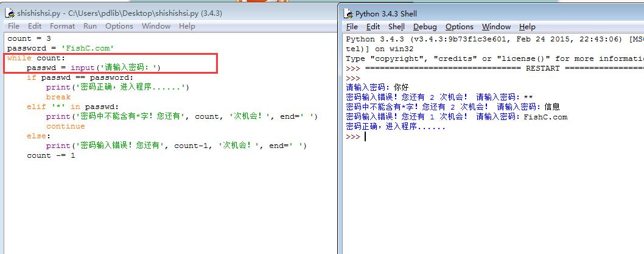Open the Python Shell's File menu
The width and height of the screenshot is (644, 254).
point(352,27)
